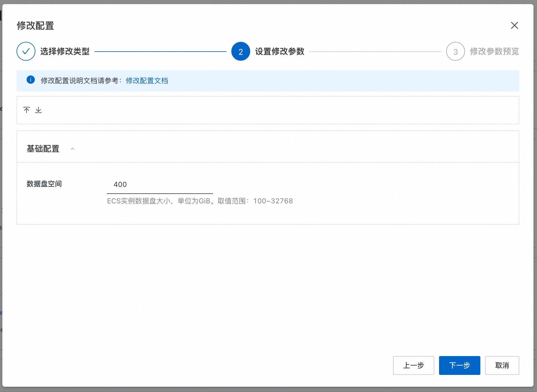Click the step 2 circle 设置修改参数
This screenshot has height=392, width=537.
point(241,51)
